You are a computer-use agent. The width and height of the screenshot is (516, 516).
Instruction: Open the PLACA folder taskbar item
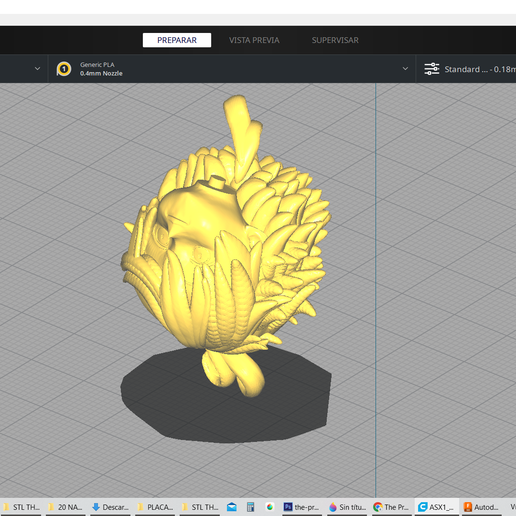click(x=155, y=507)
